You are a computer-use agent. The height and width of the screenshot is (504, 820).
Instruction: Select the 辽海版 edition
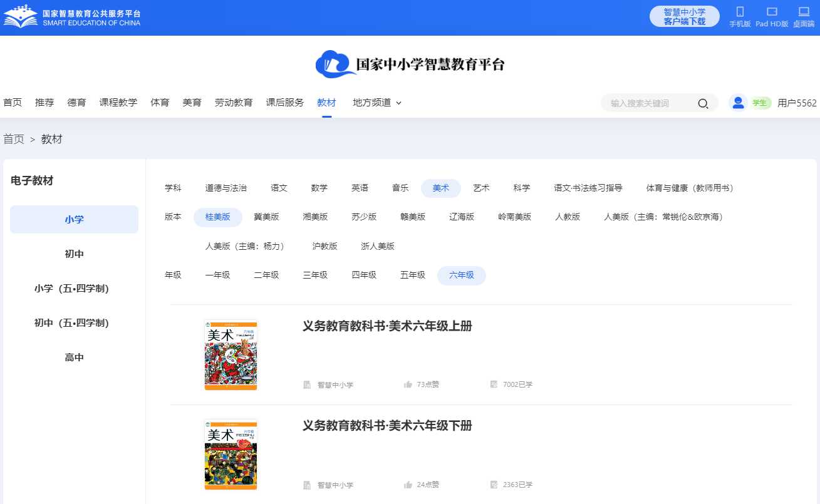[462, 217]
